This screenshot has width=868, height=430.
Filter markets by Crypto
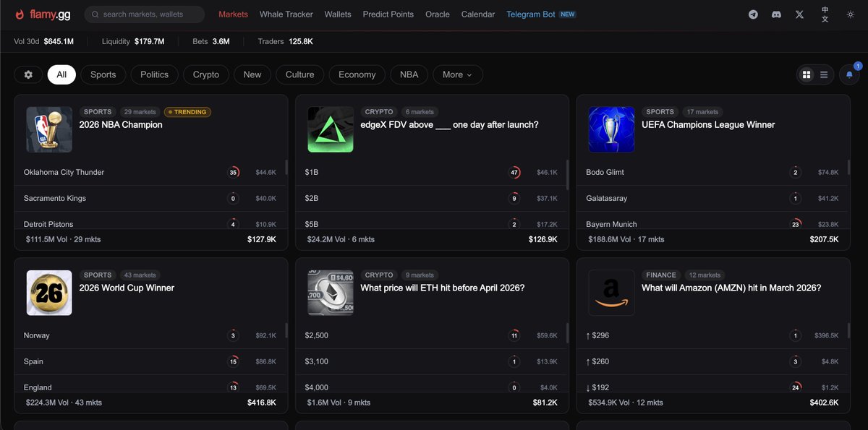point(206,74)
